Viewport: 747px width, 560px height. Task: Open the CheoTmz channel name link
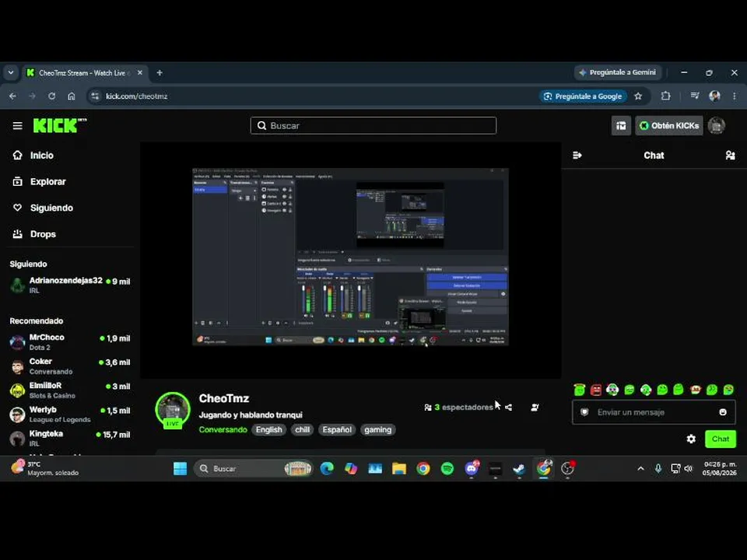tap(224, 398)
